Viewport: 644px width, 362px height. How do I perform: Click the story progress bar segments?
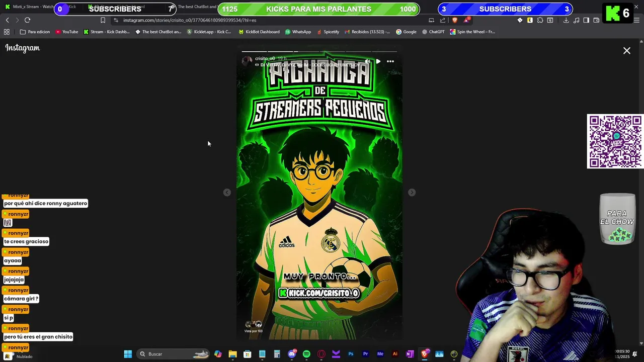pos(319,51)
